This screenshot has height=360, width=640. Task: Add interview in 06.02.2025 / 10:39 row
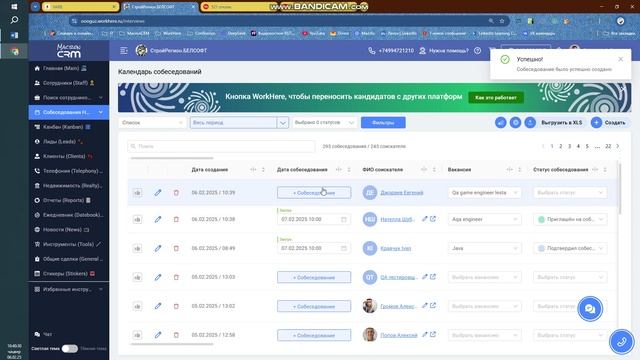pyautogui.click(x=314, y=193)
